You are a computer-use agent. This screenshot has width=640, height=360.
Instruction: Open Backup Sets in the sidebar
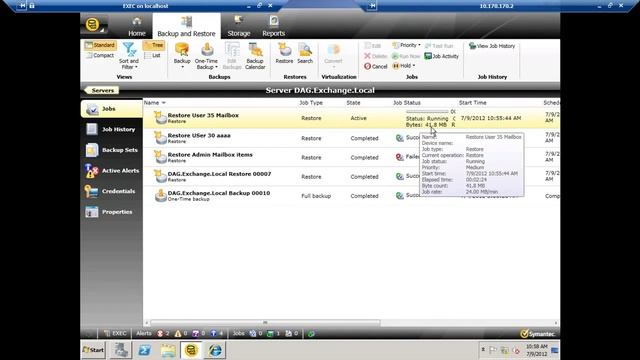click(111, 150)
